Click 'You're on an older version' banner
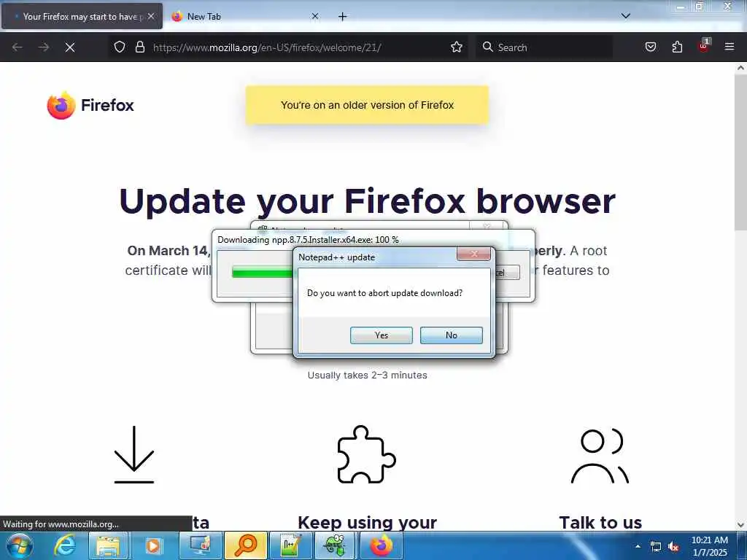The height and width of the screenshot is (560, 747). tap(368, 105)
